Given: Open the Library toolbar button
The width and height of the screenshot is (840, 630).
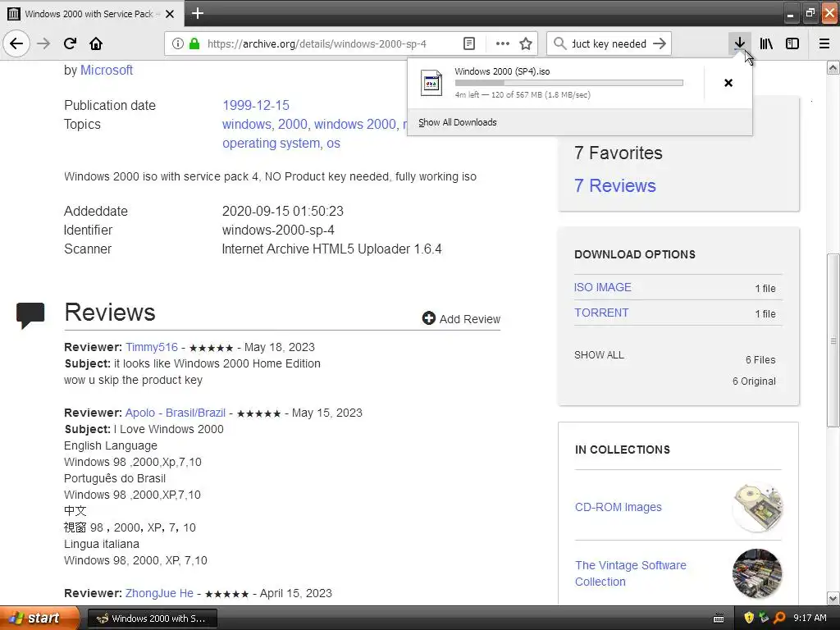Looking at the screenshot, I should [766, 43].
